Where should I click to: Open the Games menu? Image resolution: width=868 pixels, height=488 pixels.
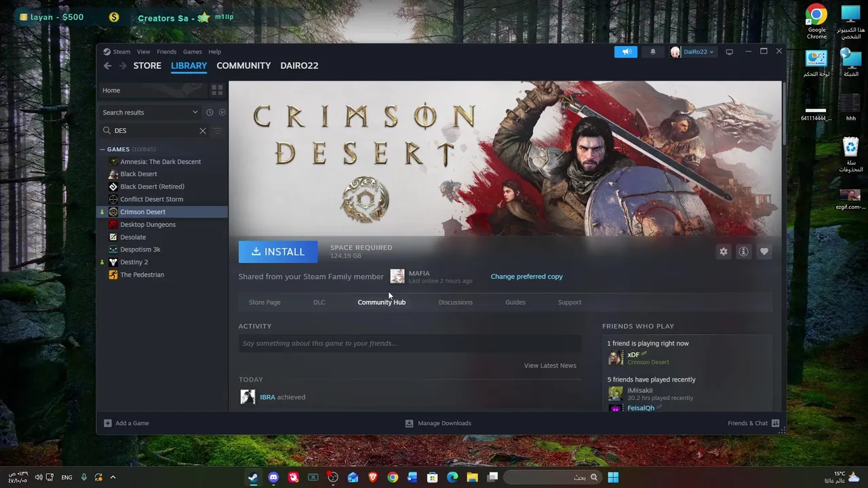point(193,52)
